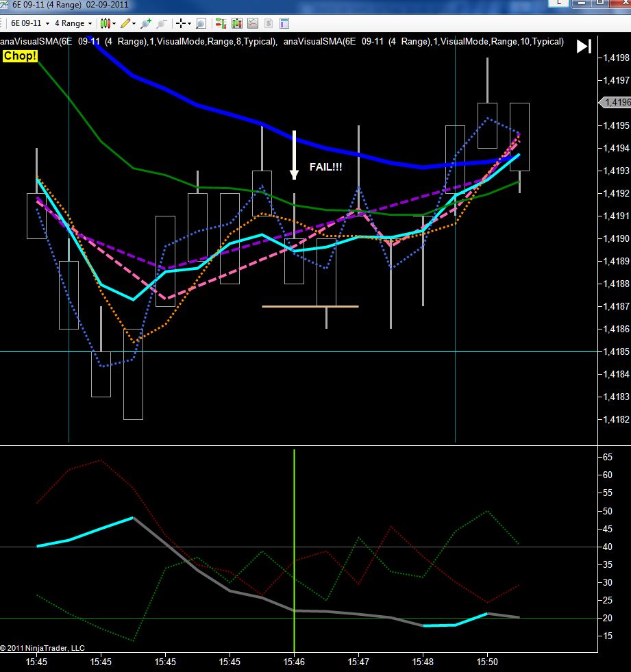Click the first anaVisualSMA Range,8 indicator label
631x672 pixels.
pos(138,42)
